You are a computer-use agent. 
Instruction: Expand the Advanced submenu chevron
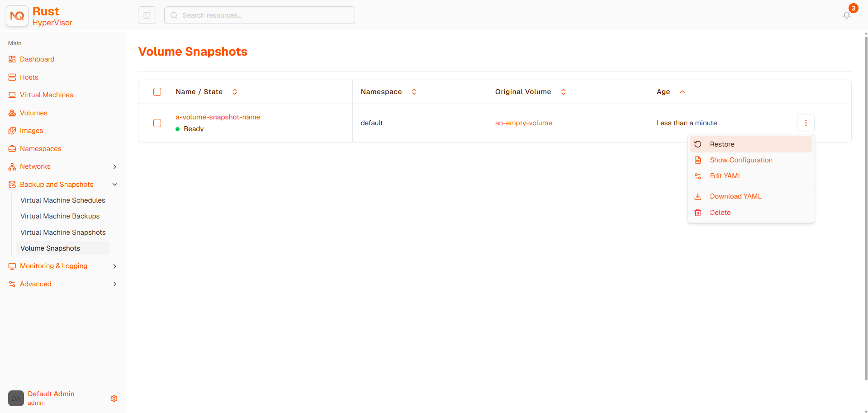coord(115,284)
